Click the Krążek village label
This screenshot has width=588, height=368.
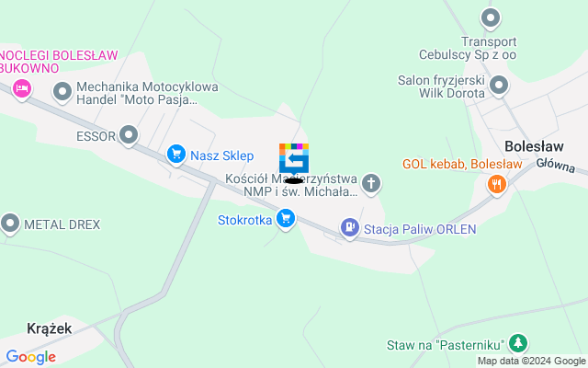pos(50,328)
